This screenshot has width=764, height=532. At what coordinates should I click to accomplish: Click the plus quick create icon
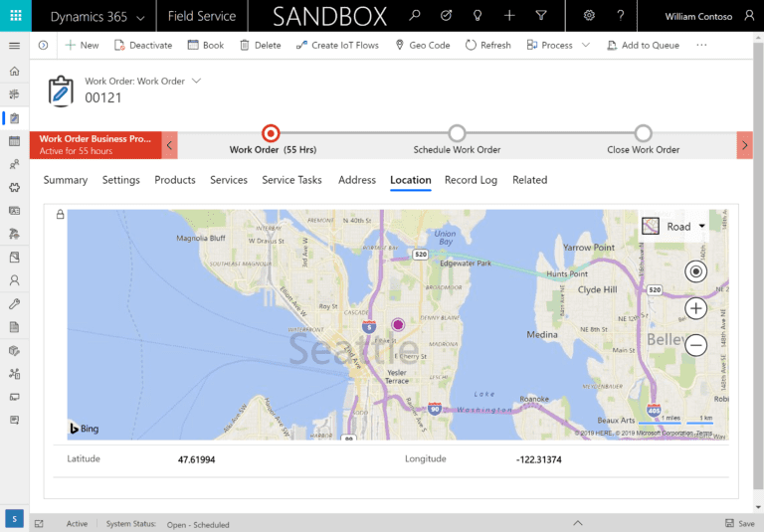[x=509, y=16]
